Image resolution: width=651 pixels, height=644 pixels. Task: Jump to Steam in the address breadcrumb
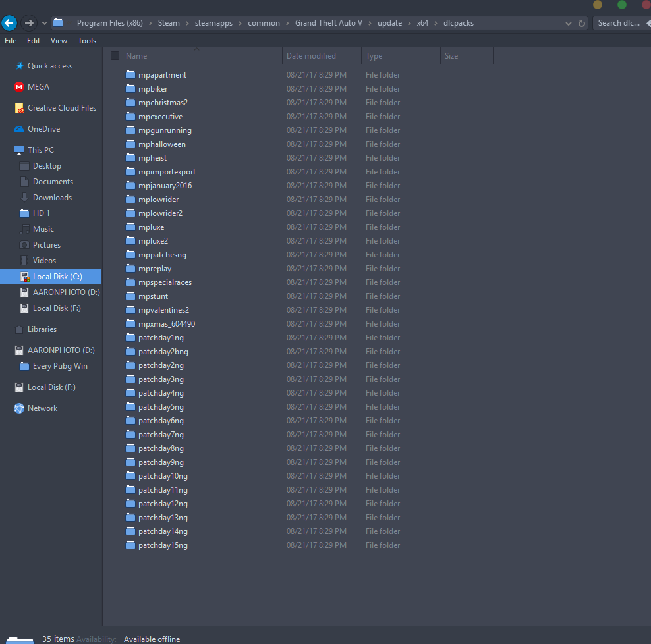click(x=169, y=23)
